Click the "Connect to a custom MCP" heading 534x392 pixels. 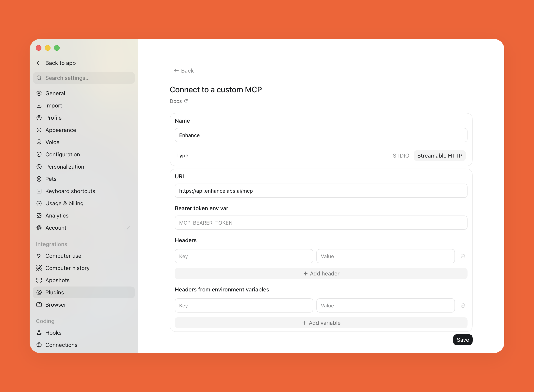click(x=216, y=90)
